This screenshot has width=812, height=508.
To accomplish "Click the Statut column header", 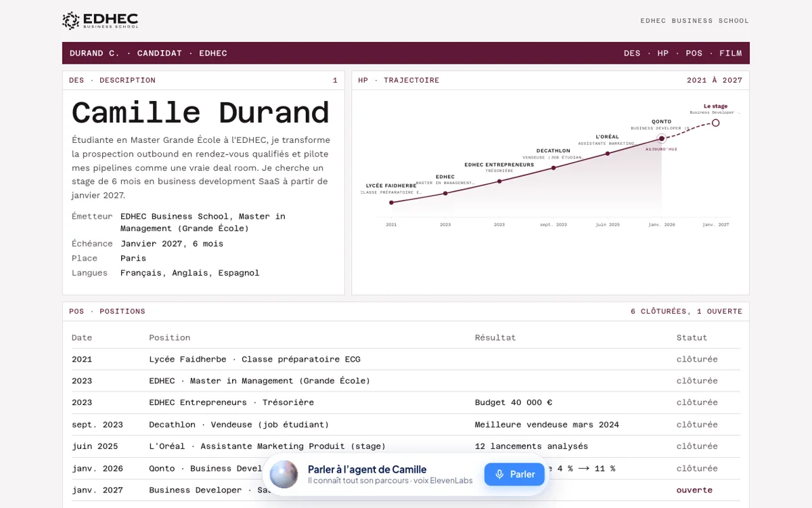I will coord(692,337).
